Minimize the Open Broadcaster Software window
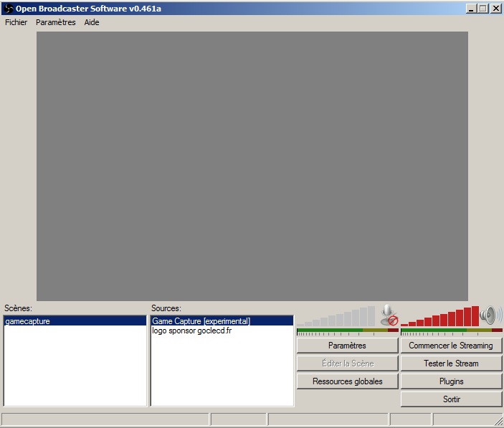504x428 pixels. (471, 8)
